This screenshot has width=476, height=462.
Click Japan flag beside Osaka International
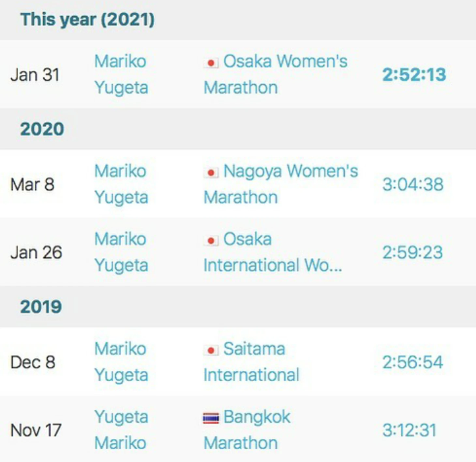pyautogui.click(x=211, y=241)
